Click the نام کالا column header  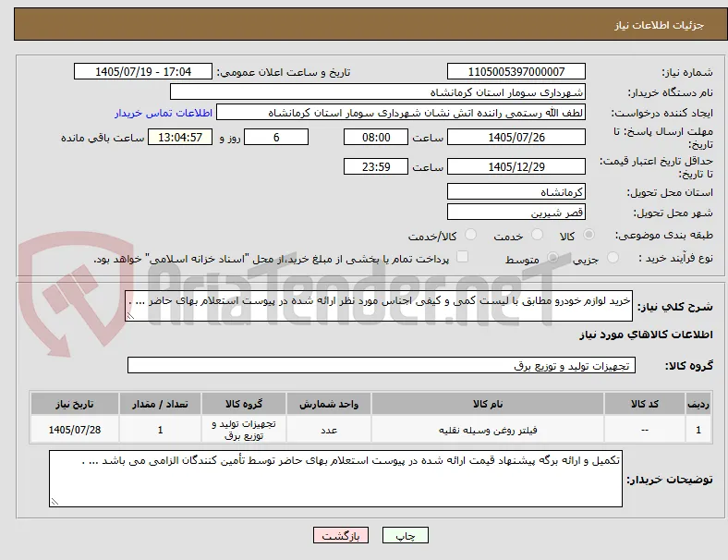488,404
